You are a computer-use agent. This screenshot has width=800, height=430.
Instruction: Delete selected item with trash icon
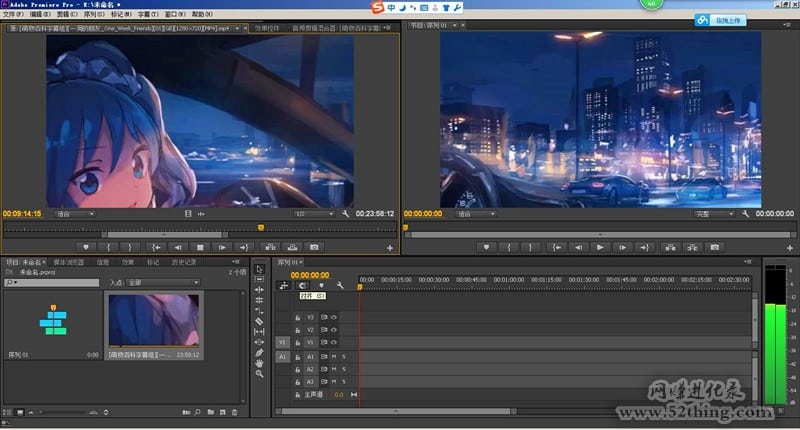point(235,412)
